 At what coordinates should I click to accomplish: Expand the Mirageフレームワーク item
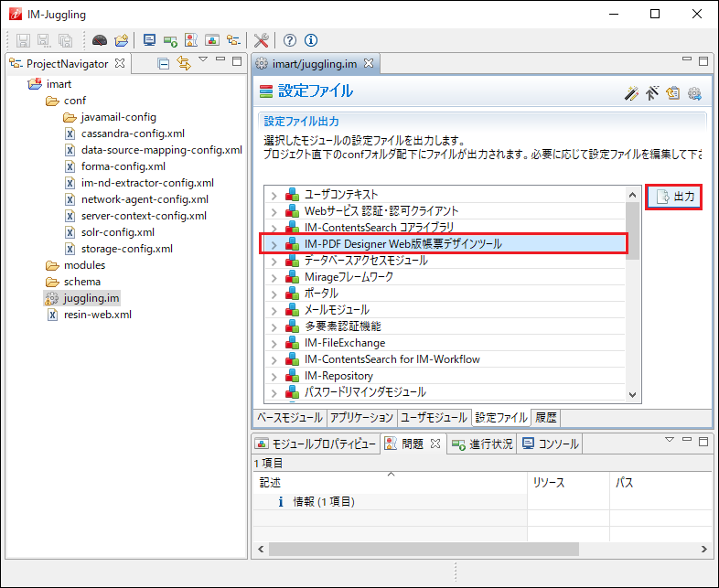pyautogui.click(x=274, y=278)
